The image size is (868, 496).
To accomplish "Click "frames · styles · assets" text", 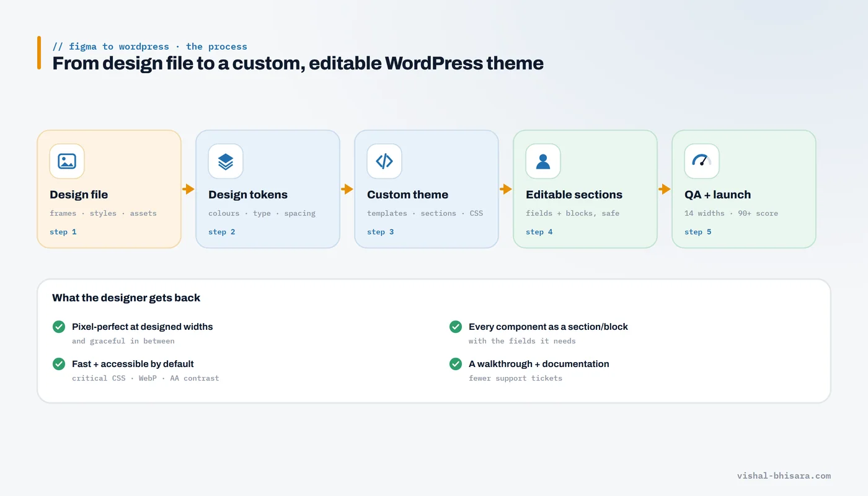I will coord(103,213).
